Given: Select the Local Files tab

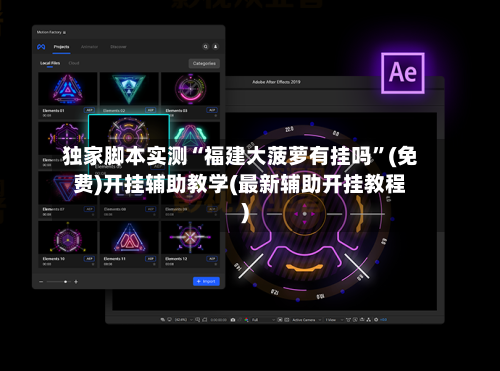Looking at the screenshot, I should pos(50,63).
